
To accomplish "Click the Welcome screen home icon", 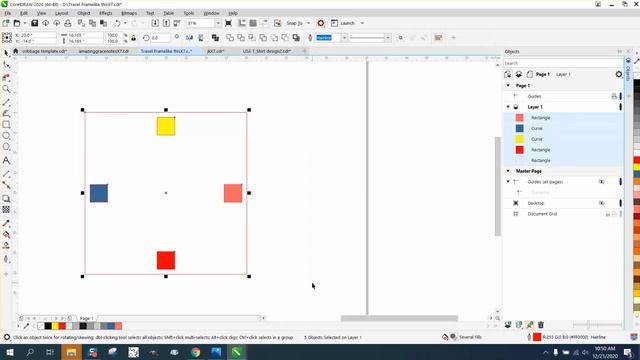I will click(x=16, y=51).
